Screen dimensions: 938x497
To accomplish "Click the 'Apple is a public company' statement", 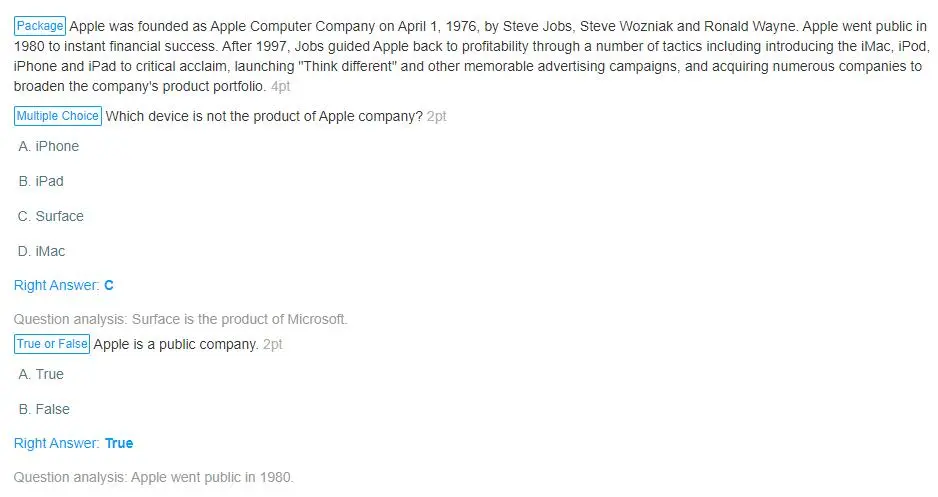I will (x=175, y=344).
